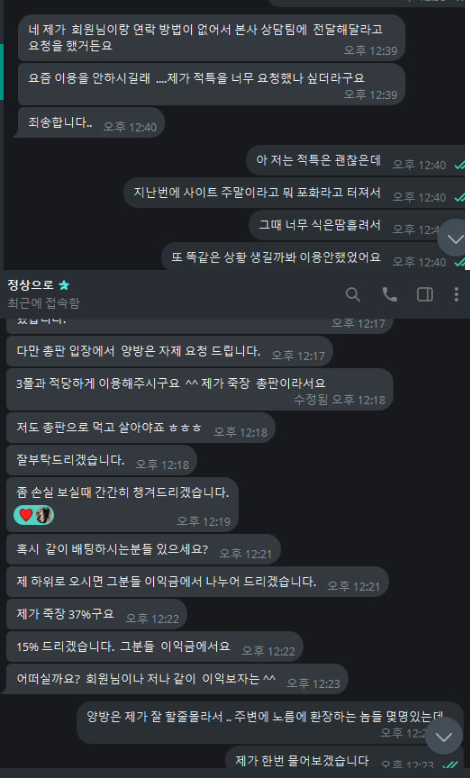470x778 pixels.
Task: Click the message 혹시 같이 배팅하시는분들 있으세요?
Action: click(143, 550)
